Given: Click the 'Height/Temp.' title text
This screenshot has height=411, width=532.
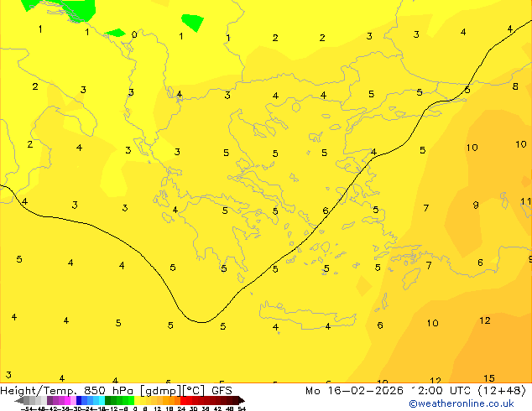Looking at the screenshot, I should (x=39, y=391).
